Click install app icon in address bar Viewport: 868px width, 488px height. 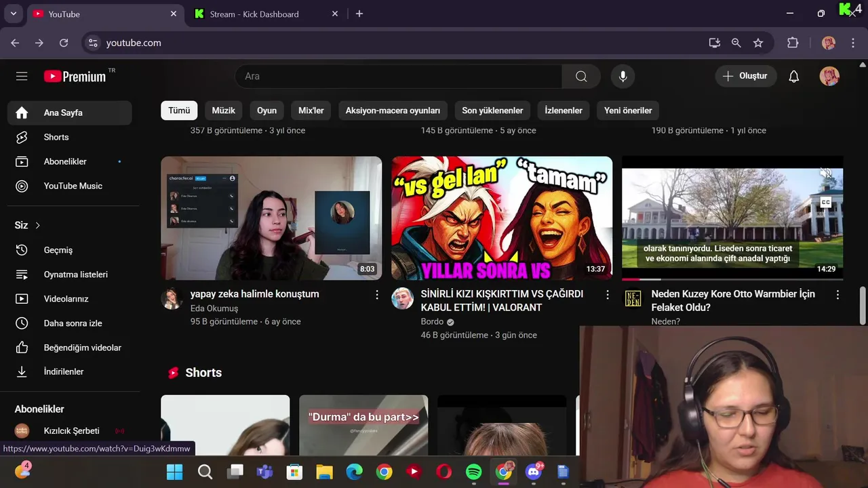[714, 43]
